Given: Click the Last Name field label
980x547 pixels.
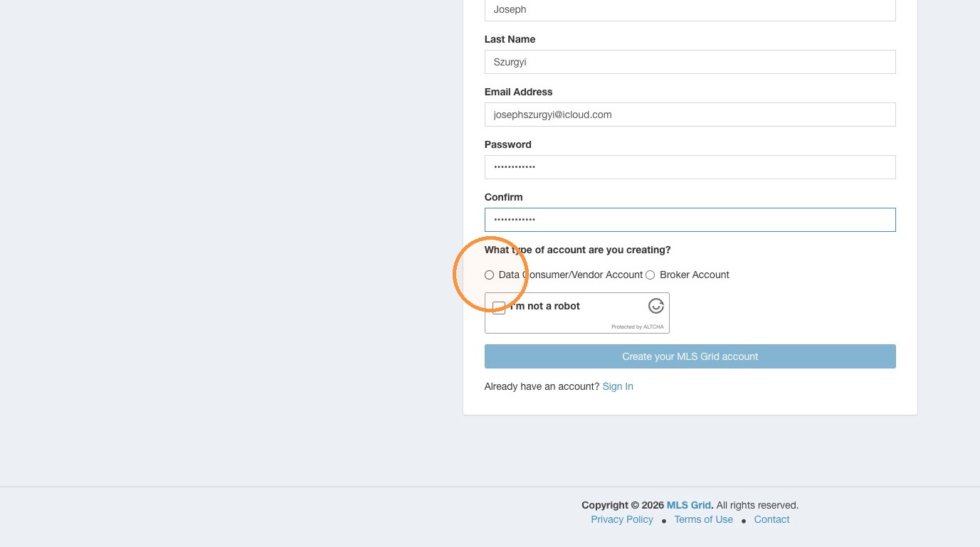Looking at the screenshot, I should pos(510,39).
